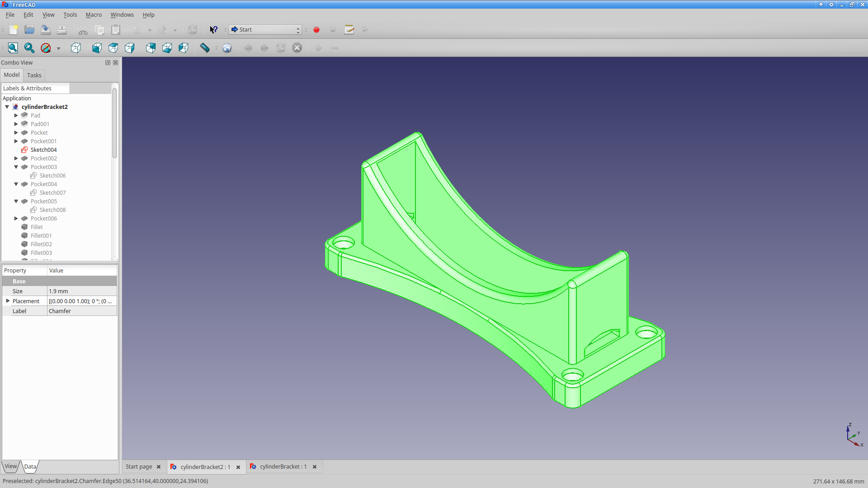Image resolution: width=868 pixels, height=488 pixels.
Task: Set axonometric isometric view
Action: point(76,48)
